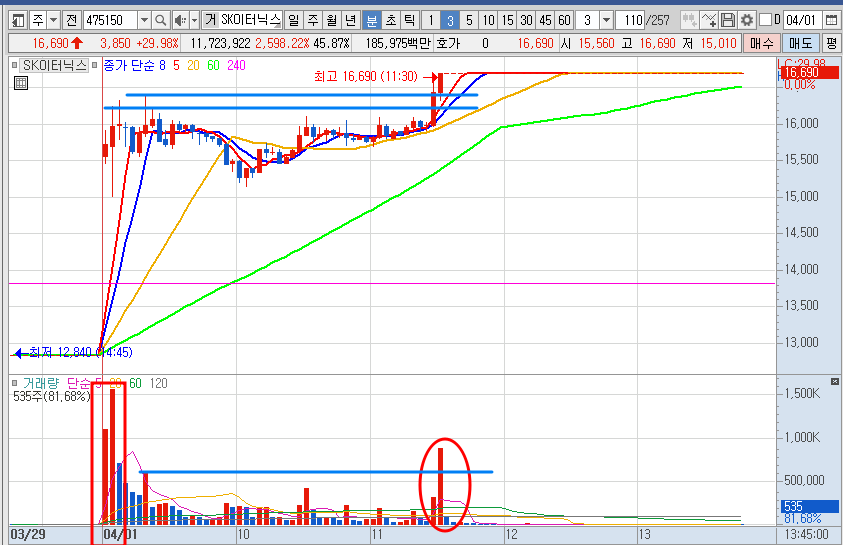Click the SK이터닉스 chart legend label
The height and width of the screenshot is (545, 843).
point(54,66)
